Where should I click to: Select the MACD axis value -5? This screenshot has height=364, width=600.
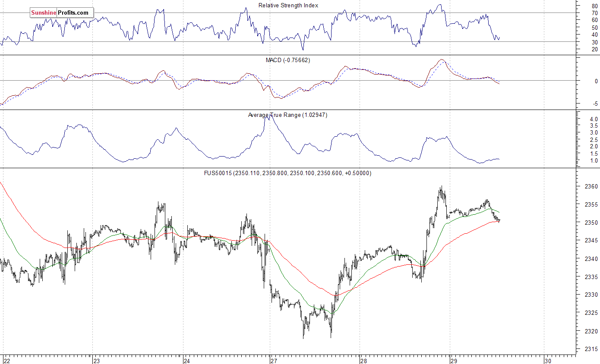[595, 104]
